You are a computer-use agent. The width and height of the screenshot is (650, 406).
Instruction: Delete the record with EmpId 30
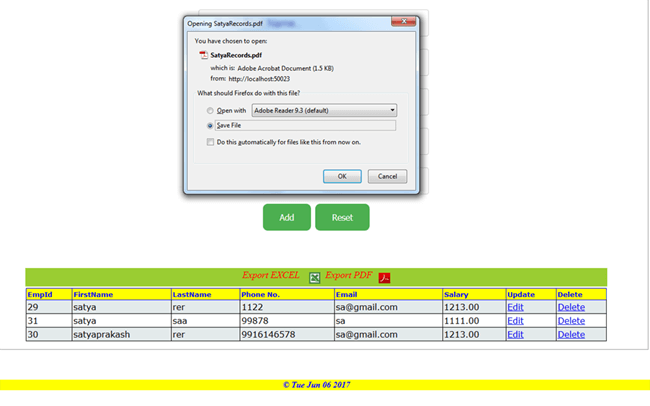pyautogui.click(x=571, y=335)
